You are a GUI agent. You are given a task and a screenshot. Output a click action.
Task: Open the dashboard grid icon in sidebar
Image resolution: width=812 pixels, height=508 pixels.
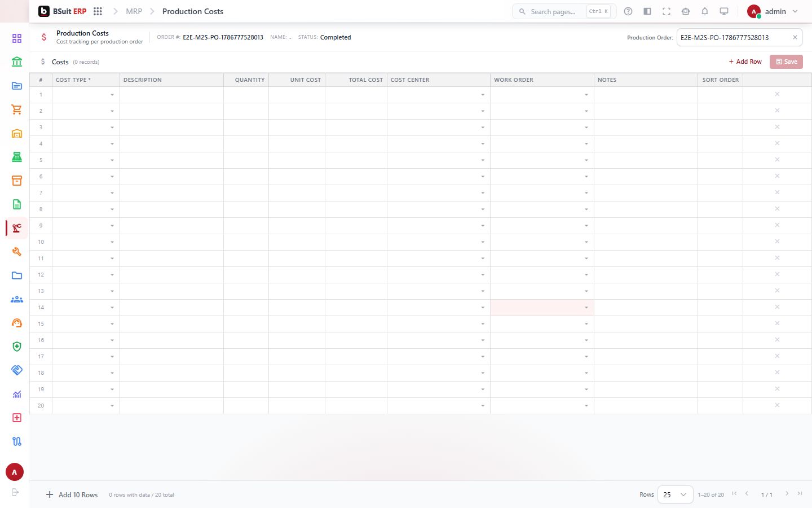(17, 38)
